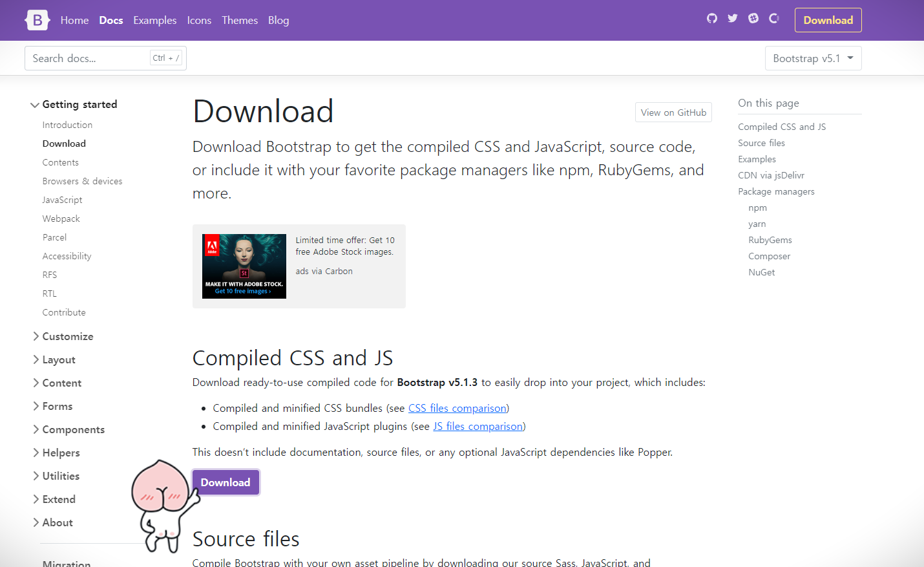The width and height of the screenshot is (924, 567).
Task: Click the Adobe Stock ad image
Action: [x=244, y=266]
